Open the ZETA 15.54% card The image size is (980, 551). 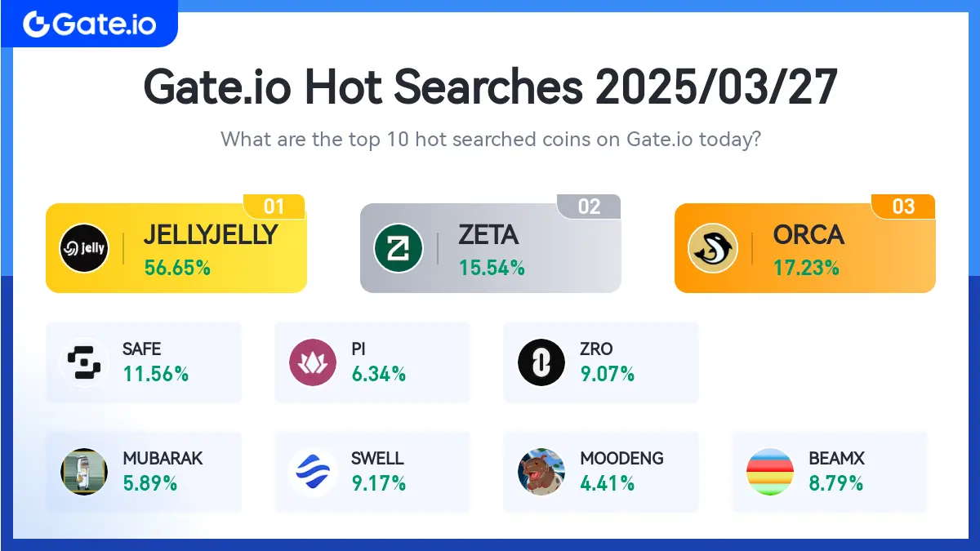491,247
